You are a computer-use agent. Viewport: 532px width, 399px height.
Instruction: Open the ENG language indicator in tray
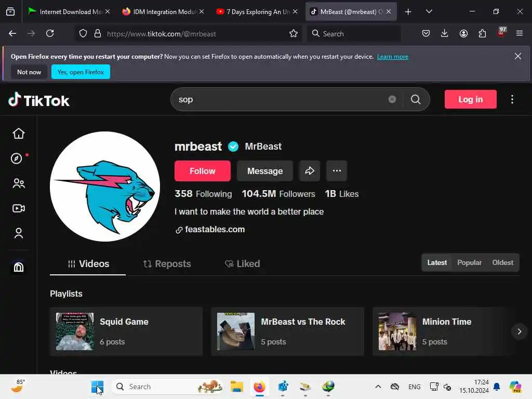(414, 387)
